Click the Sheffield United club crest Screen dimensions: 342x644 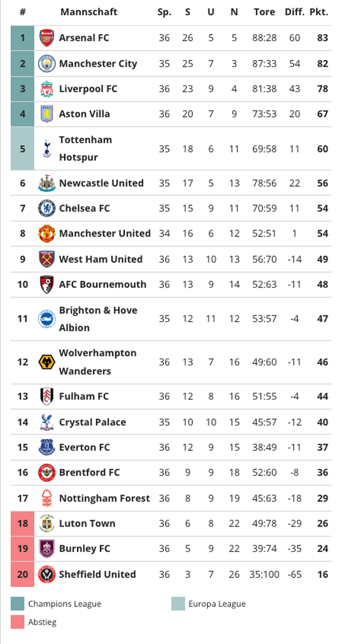tap(46, 574)
